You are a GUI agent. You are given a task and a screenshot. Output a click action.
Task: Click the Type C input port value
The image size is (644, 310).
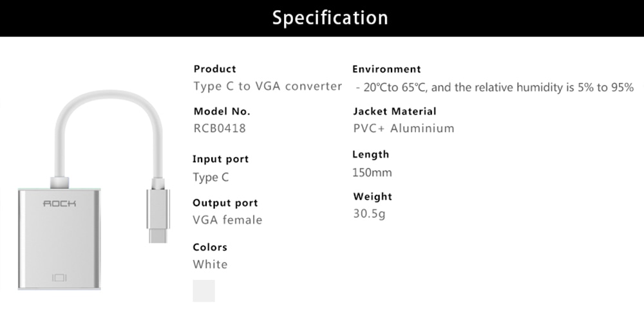(x=211, y=177)
